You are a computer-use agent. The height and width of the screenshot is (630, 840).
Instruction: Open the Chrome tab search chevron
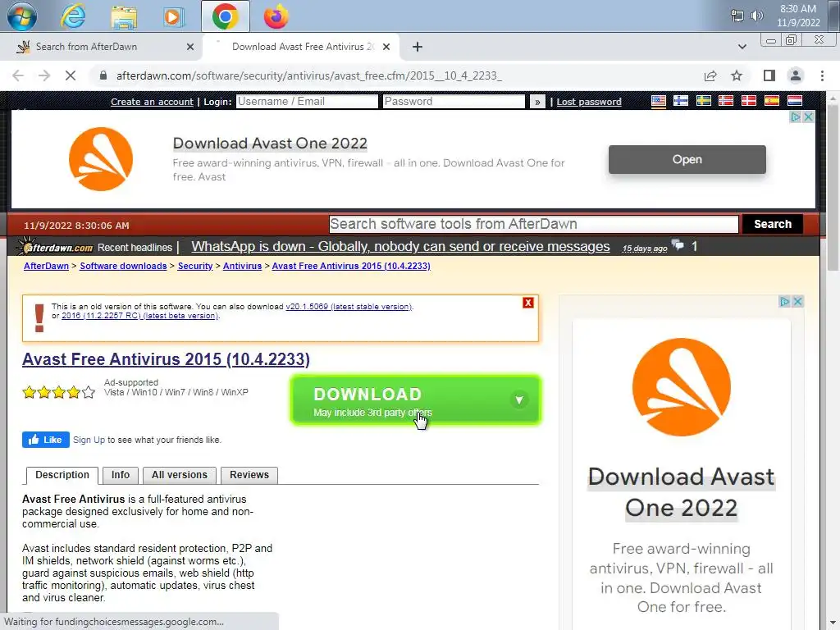[x=742, y=47]
